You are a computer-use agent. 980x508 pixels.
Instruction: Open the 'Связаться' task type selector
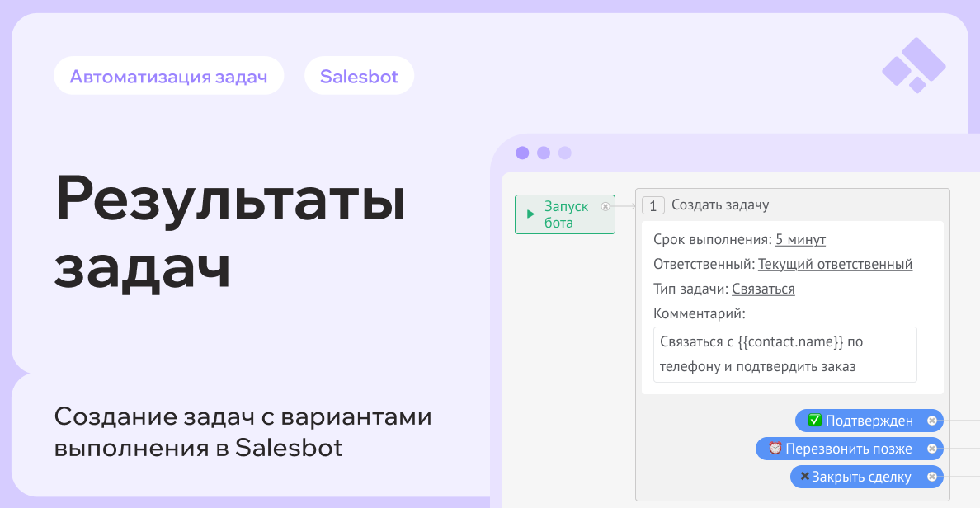pyautogui.click(x=763, y=289)
